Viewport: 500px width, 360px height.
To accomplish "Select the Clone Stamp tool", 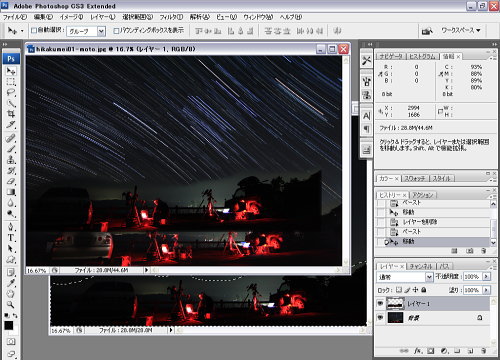I will pyautogui.click(x=11, y=159).
